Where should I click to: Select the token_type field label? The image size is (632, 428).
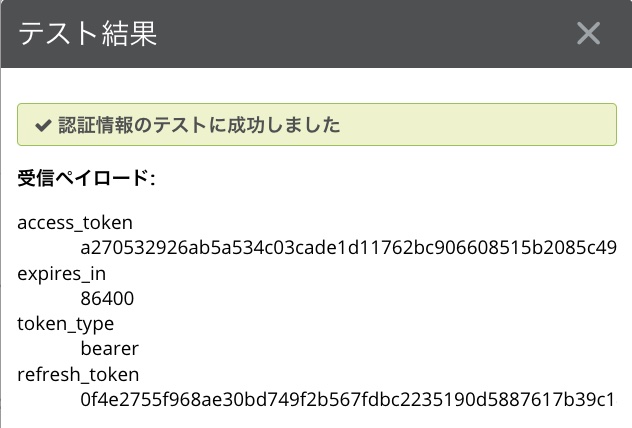coord(66,324)
